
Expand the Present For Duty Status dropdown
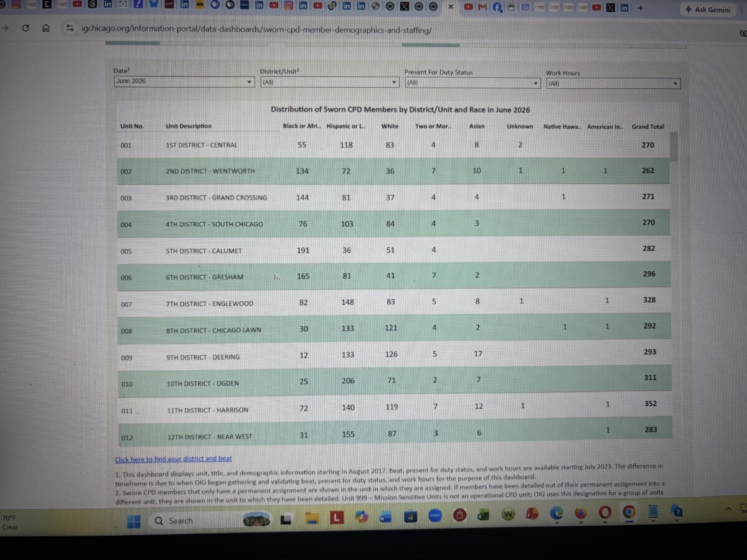pos(472,83)
